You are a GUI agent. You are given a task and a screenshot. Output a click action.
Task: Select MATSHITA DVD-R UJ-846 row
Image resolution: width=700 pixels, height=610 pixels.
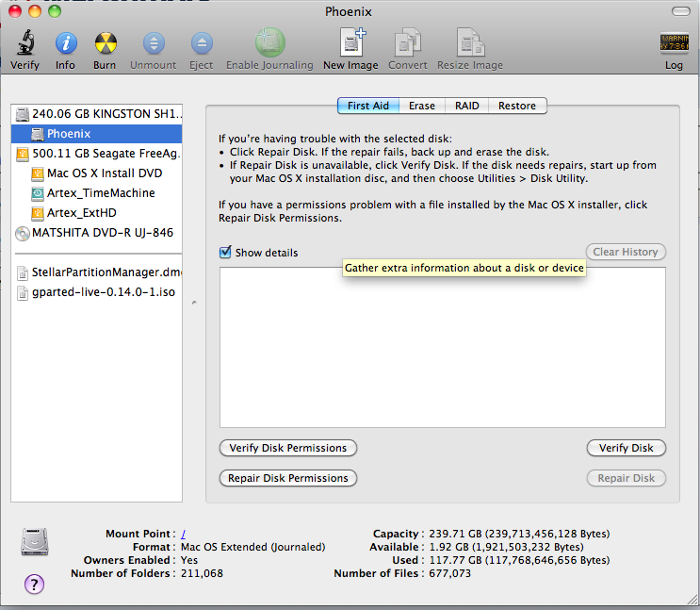pos(96,233)
